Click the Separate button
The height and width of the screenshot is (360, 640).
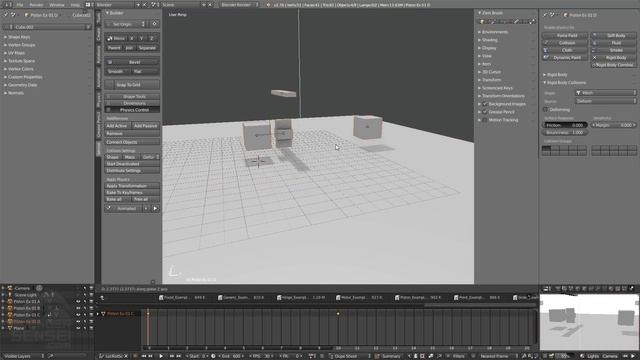coord(147,48)
